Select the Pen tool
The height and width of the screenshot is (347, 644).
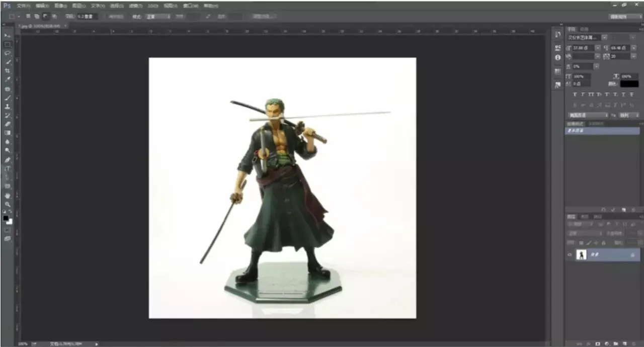(8, 159)
